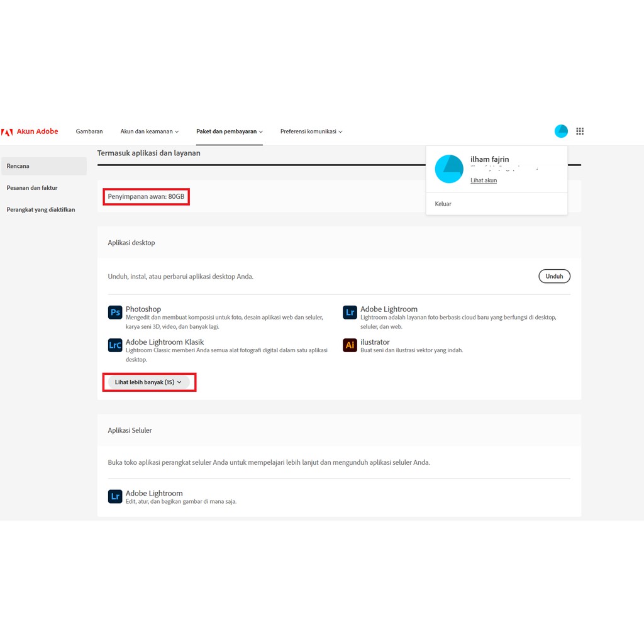The width and height of the screenshot is (644, 644).
Task: Click Keluar to sign out
Action: 443,204
